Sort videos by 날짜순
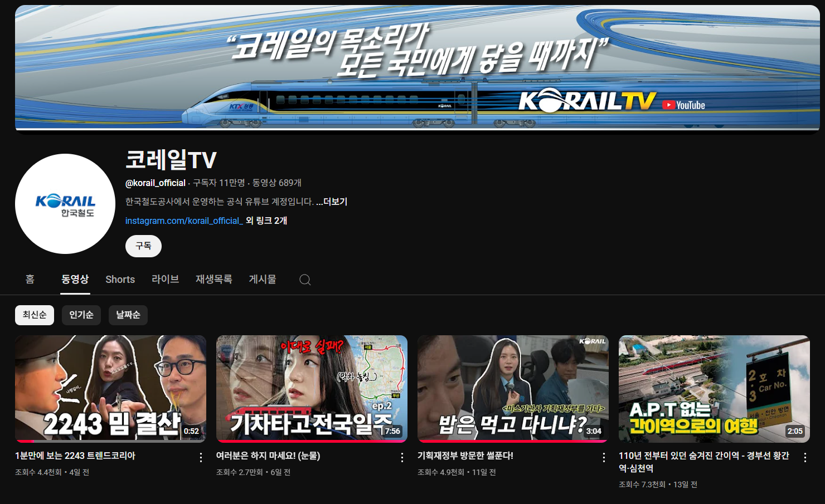The width and height of the screenshot is (825, 504). pos(128,315)
